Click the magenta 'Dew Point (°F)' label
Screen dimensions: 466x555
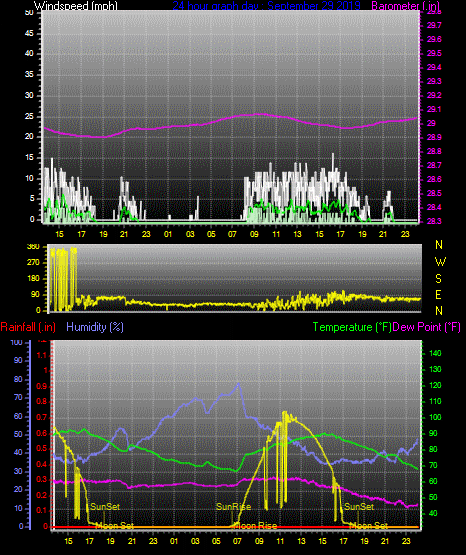426,327
